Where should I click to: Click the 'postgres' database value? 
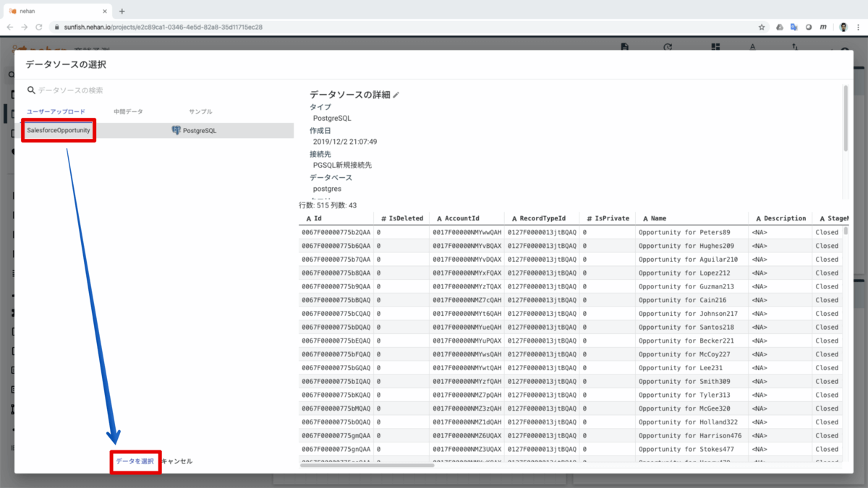[x=327, y=189]
